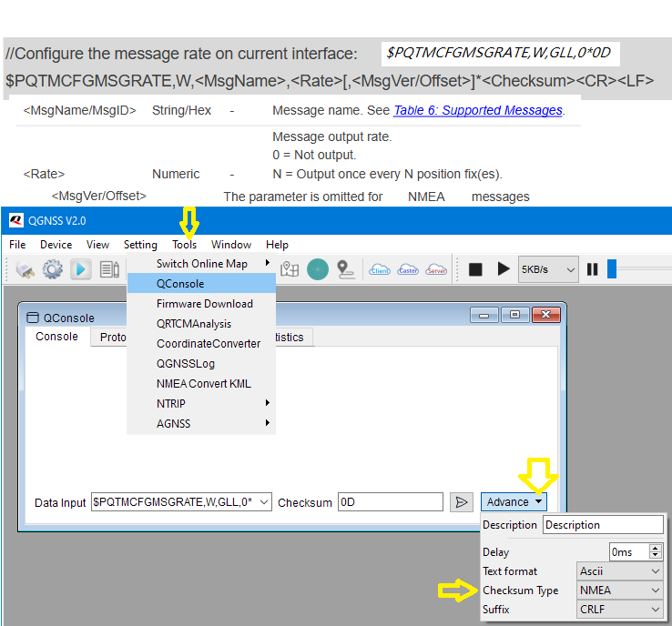
Task: Open the settings gear icon in toolbar
Action: pyautogui.click(x=52, y=269)
